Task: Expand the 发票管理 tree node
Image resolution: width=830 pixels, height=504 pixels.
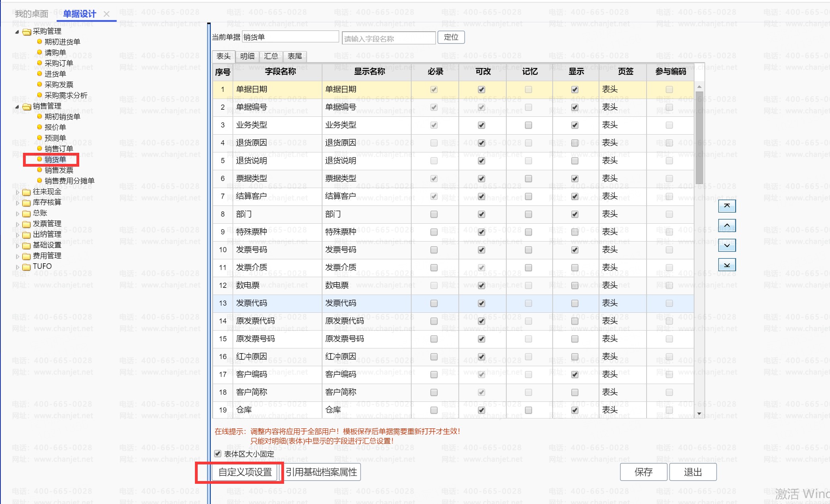Action: click(x=17, y=224)
